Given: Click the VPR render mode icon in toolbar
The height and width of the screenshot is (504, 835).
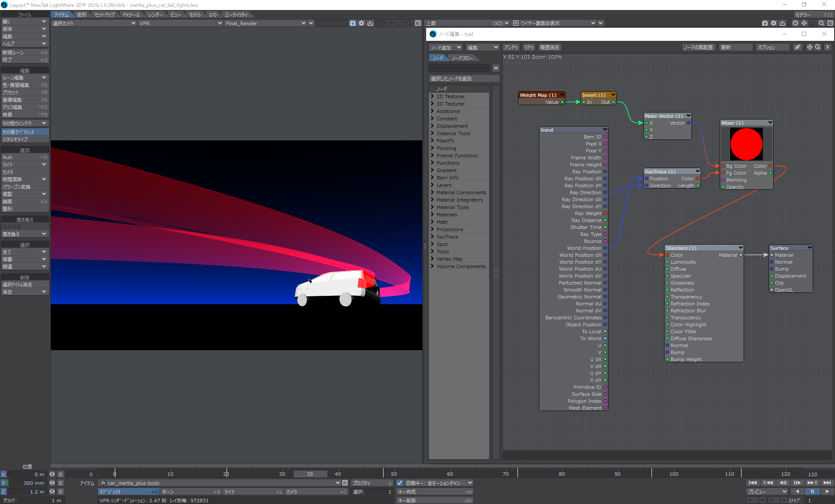Looking at the screenshot, I should (x=353, y=23).
